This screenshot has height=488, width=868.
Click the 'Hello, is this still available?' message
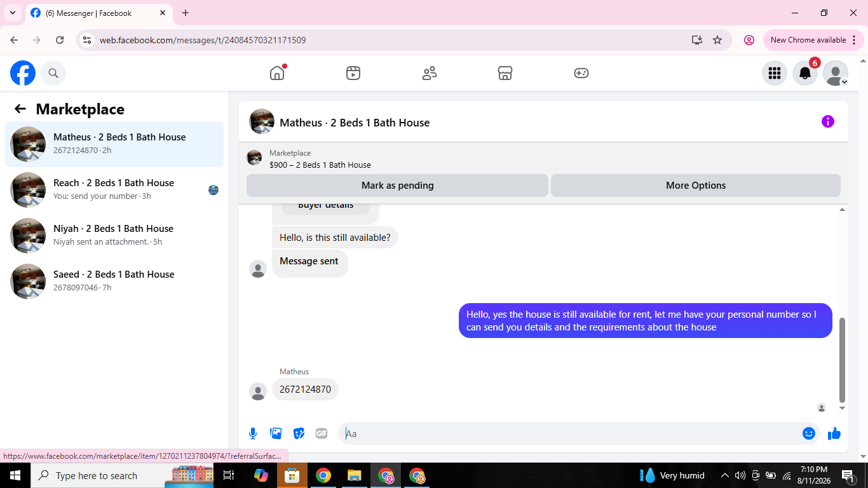point(335,238)
